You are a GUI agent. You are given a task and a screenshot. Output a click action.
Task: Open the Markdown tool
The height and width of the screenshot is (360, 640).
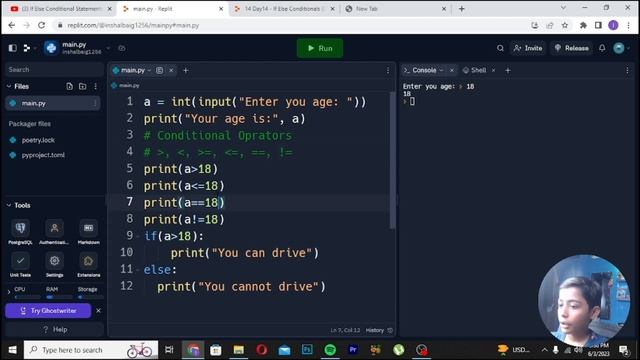click(x=89, y=231)
